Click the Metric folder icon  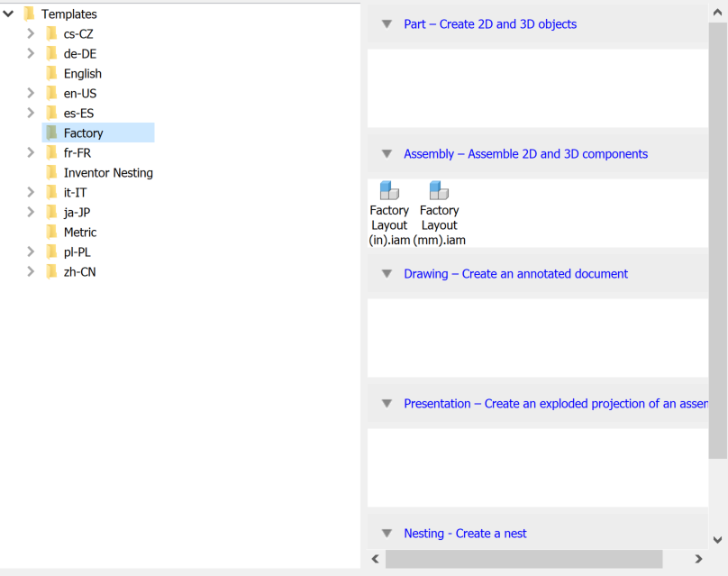(51, 233)
